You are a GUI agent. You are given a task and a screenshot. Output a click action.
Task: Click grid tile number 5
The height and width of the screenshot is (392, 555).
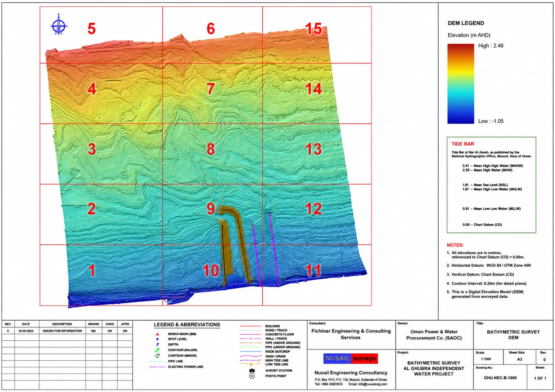tap(92, 29)
